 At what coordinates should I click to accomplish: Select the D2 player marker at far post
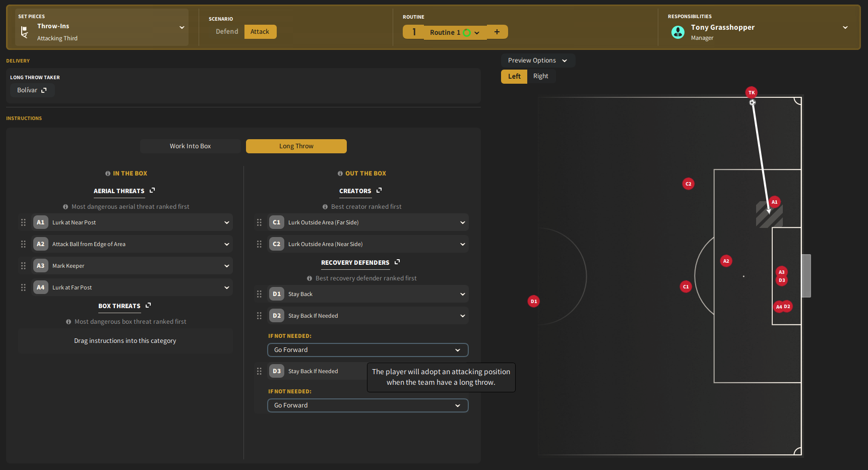coord(787,306)
